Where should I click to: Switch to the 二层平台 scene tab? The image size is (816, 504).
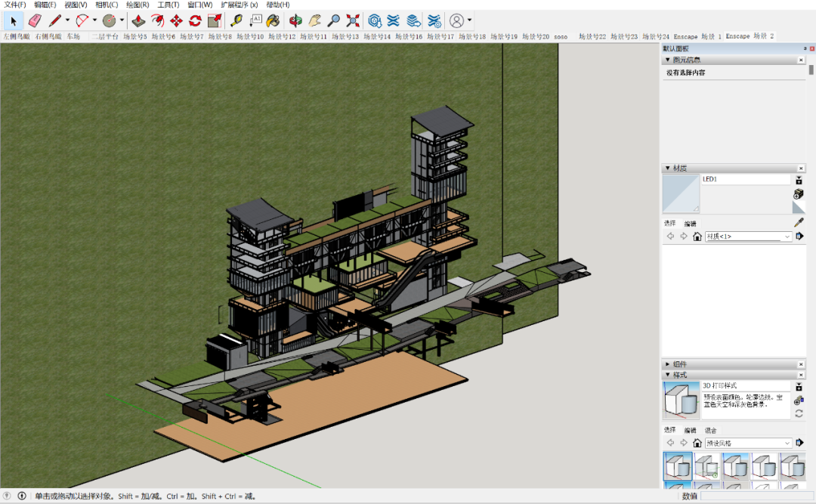(104, 36)
